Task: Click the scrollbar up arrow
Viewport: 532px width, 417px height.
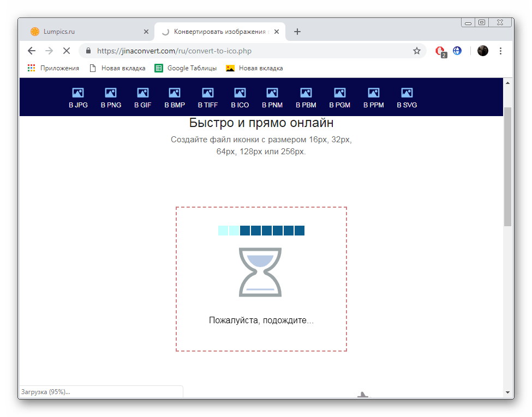Action: coord(507,83)
